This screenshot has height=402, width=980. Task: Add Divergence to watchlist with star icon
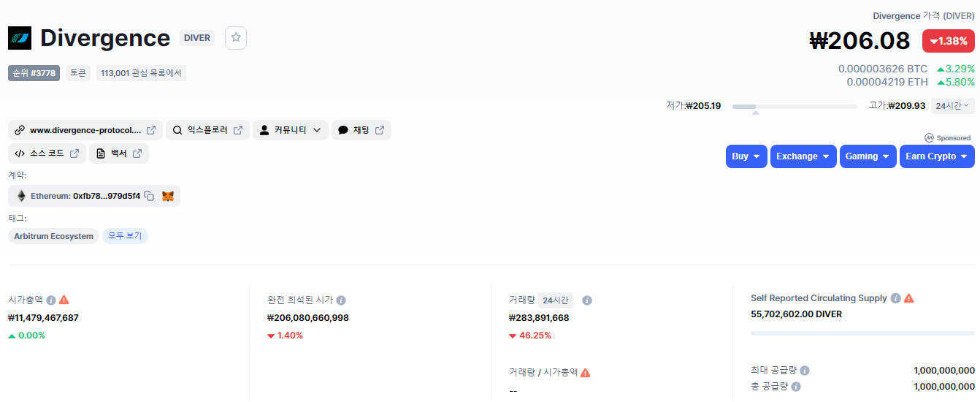click(236, 38)
